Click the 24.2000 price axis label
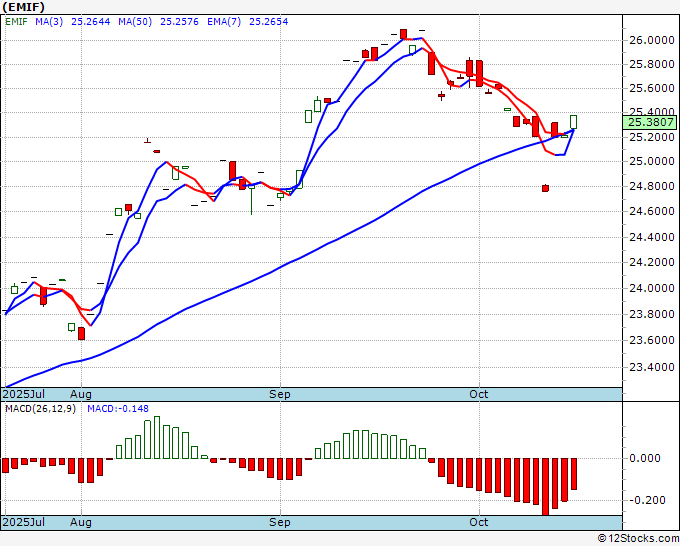Viewport: 680px width, 546px height. pyautogui.click(x=652, y=262)
